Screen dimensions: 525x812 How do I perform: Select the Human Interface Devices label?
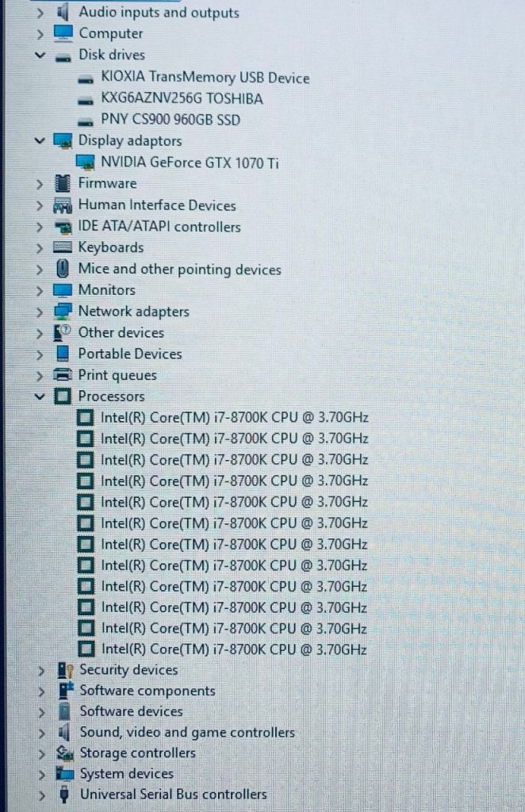tap(157, 205)
